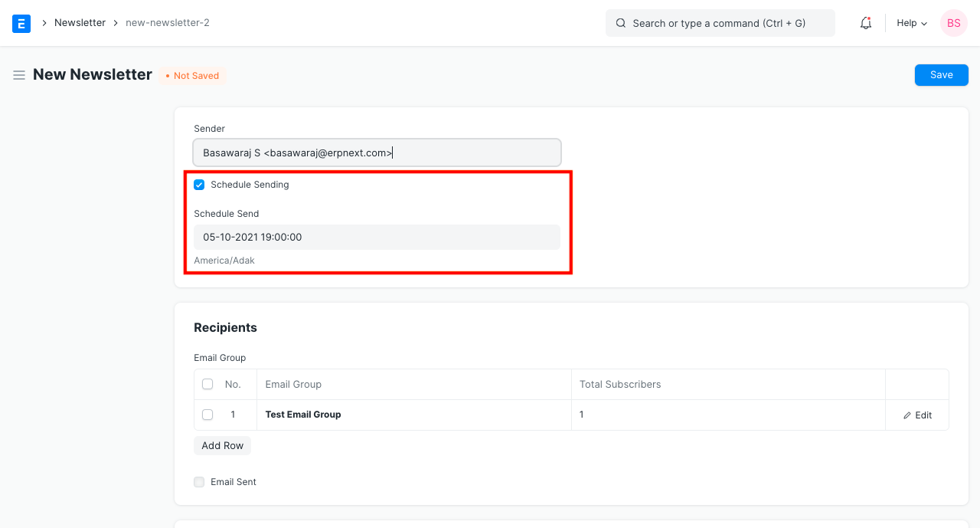Disable the Schedule Sending checkbox

tap(199, 184)
